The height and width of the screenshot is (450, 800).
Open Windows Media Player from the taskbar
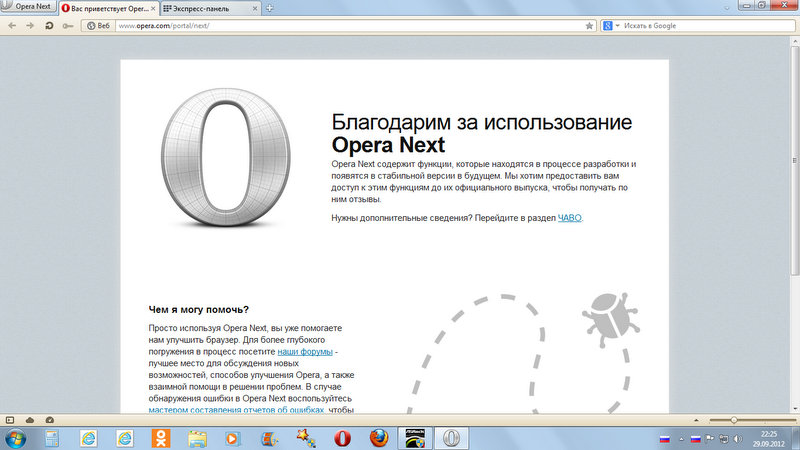pyautogui.click(x=233, y=438)
